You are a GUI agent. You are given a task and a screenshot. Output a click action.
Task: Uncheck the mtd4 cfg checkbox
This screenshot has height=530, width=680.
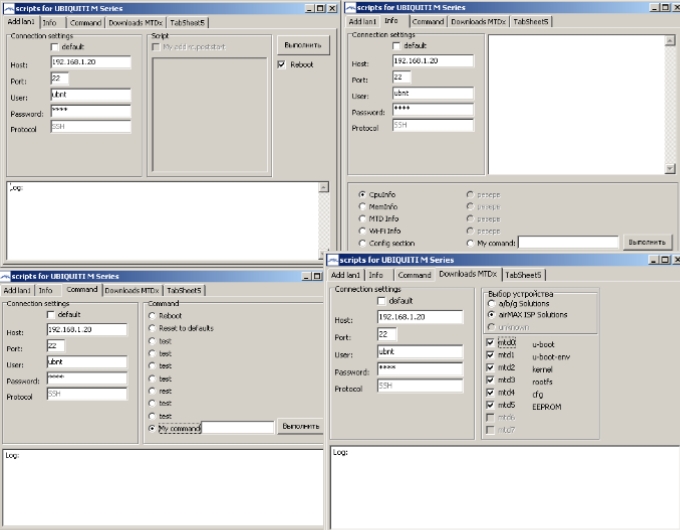[490, 393]
